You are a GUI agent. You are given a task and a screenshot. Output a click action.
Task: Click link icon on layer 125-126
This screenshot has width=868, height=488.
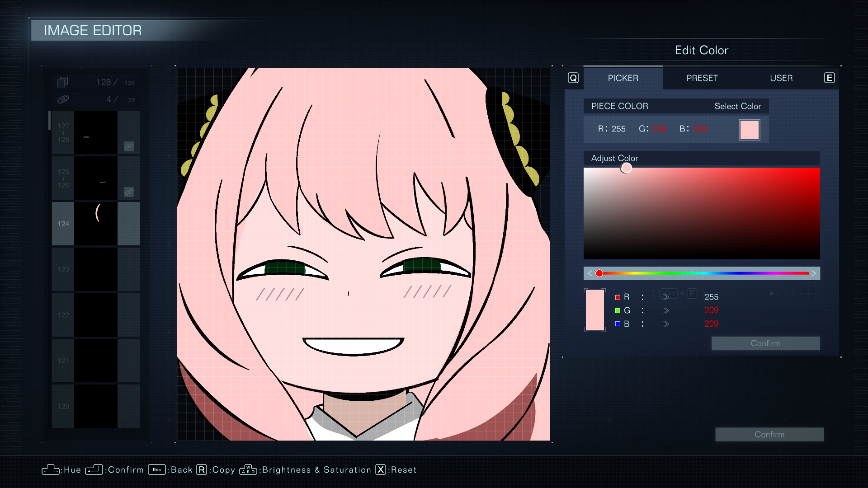(129, 192)
